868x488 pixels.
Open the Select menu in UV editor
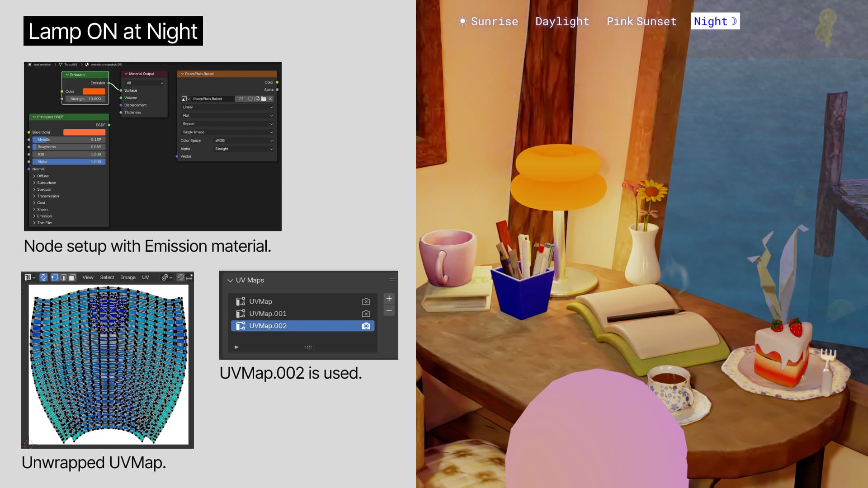107,277
